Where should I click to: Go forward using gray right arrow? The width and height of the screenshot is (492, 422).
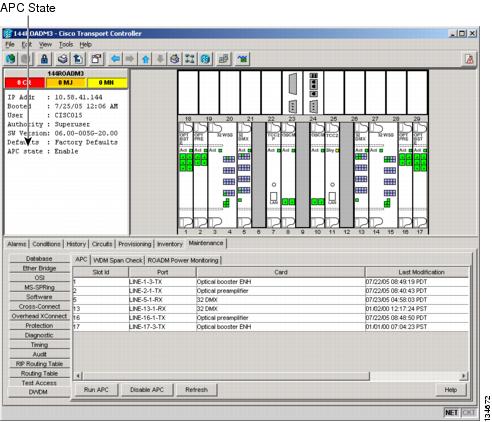pyautogui.click(x=130, y=59)
